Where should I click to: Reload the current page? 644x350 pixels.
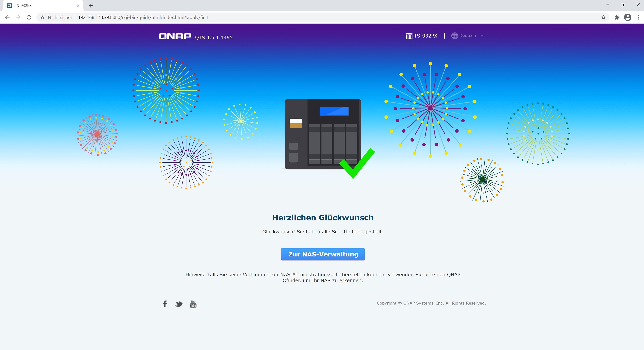[29, 17]
